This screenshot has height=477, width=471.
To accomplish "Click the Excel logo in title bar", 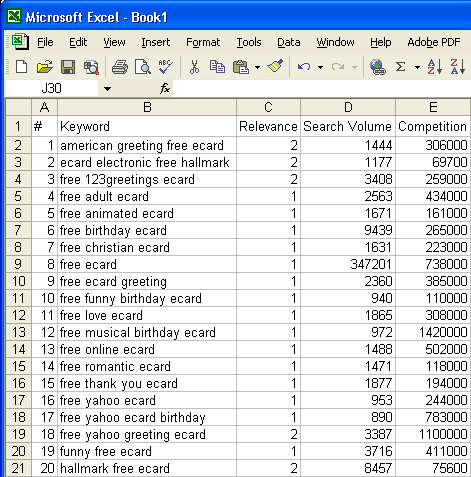I will 14,16.
